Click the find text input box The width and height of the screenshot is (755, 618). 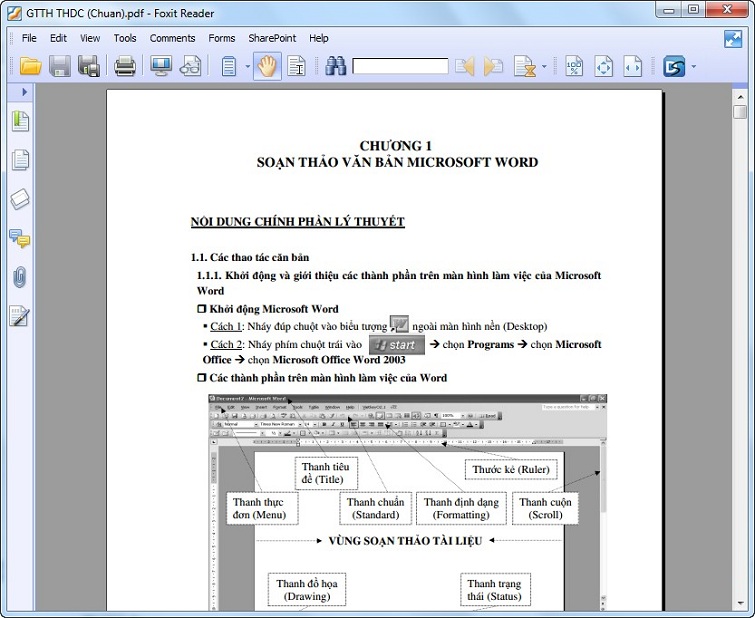click(400, 67)
